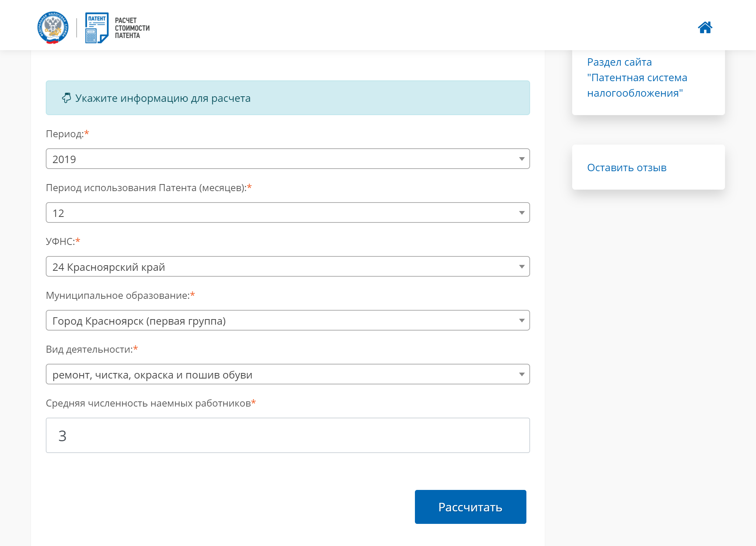Open the Период year dropdown showing 2019
Viewport: 756px width, 546px height.
(x=288, y=159)
